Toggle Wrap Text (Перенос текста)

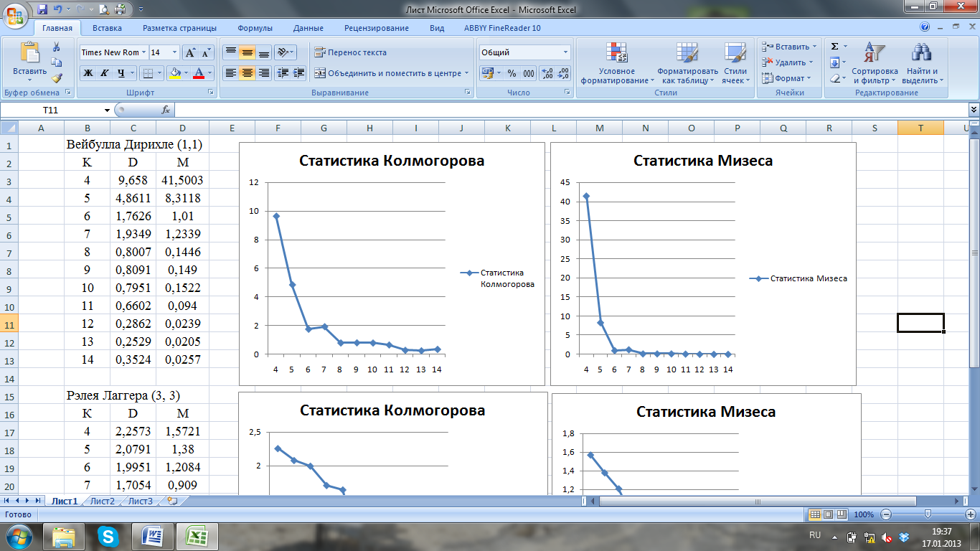tap(350, 52)
